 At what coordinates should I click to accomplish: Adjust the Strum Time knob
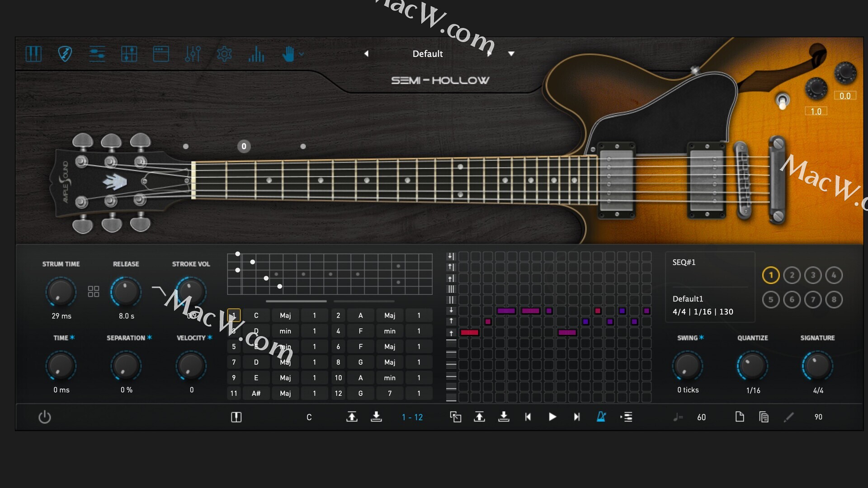coord(61,292)
